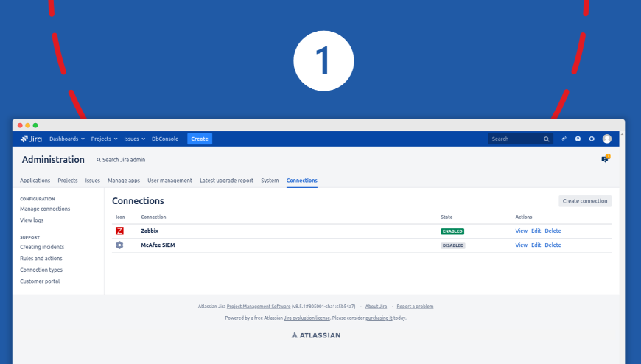The image size is (641, 364).
Task: Click the blue Create button
Action: point(200,139)
